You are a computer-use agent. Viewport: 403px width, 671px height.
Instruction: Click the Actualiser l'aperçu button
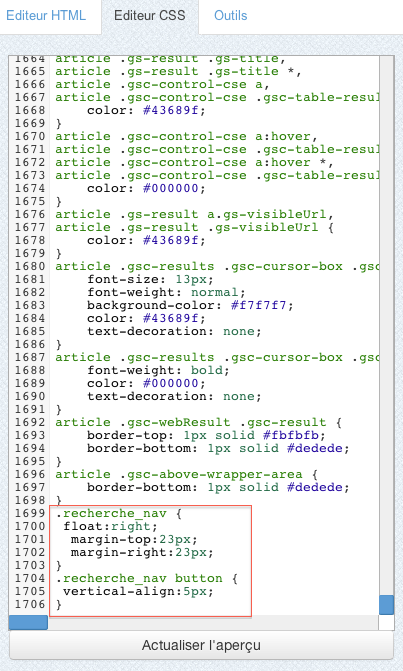(201, 645)
